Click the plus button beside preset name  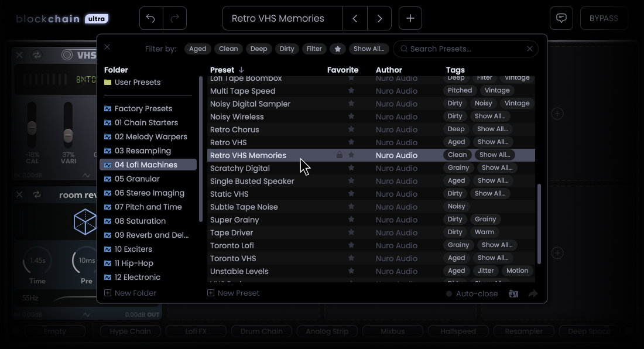(x=410, y=19)
